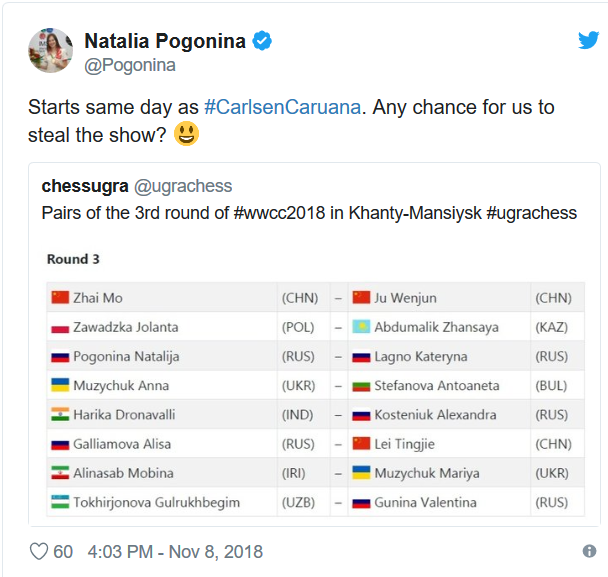Click the smiley emoji in tweet
This screenshot has height=577, width=608.
[x=187, y=133]
